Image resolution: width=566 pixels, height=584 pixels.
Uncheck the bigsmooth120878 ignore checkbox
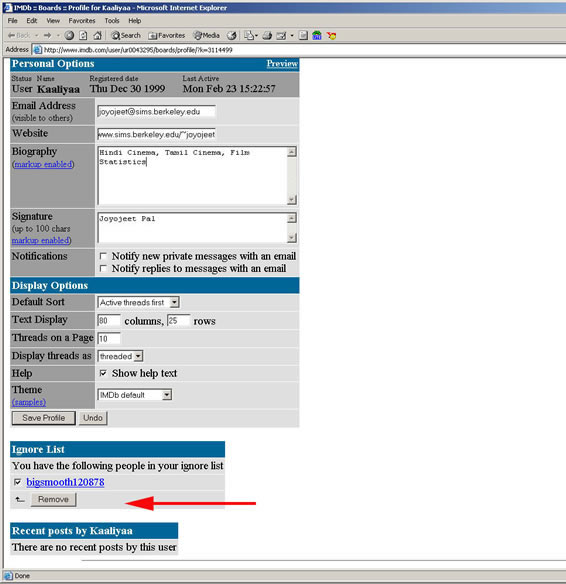(18, 482)
